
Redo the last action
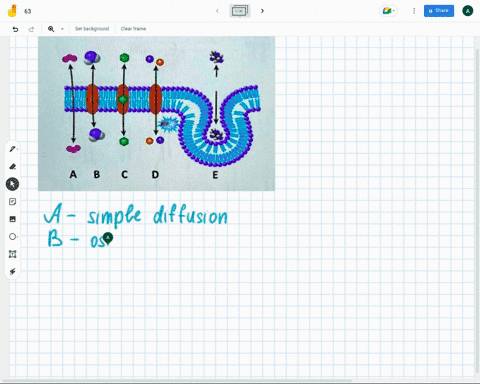click(x=31, y=29)
